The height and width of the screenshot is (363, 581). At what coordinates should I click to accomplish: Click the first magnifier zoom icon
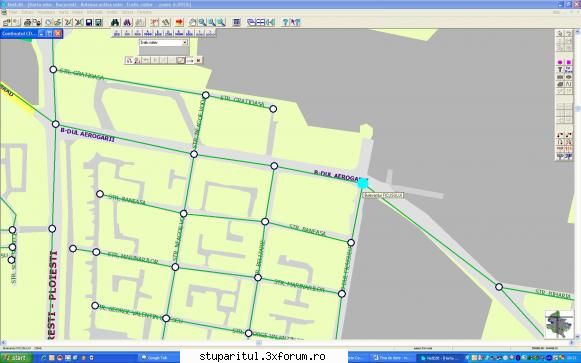[x=202, y=22]
